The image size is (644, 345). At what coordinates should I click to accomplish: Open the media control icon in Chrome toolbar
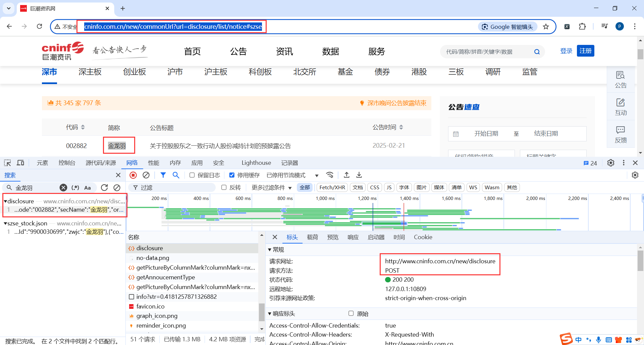coord(604,26)
